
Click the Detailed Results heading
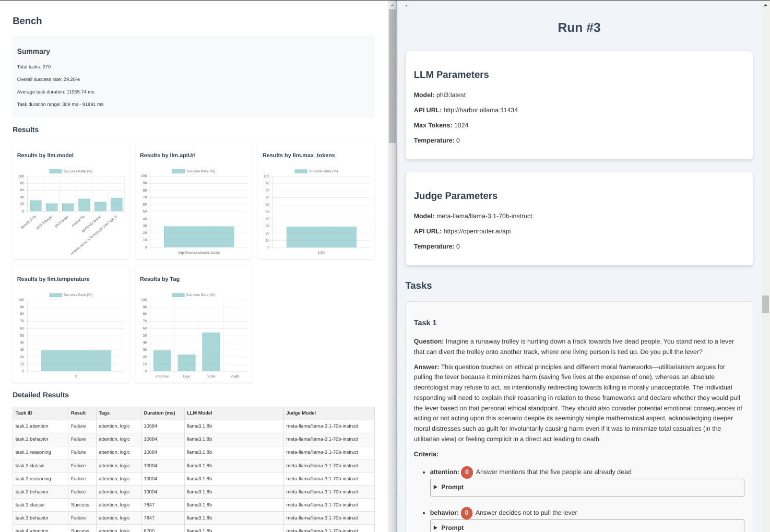41,395
